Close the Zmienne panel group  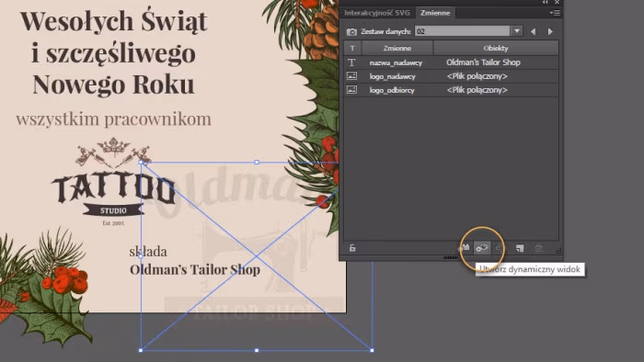click(557, 2)
